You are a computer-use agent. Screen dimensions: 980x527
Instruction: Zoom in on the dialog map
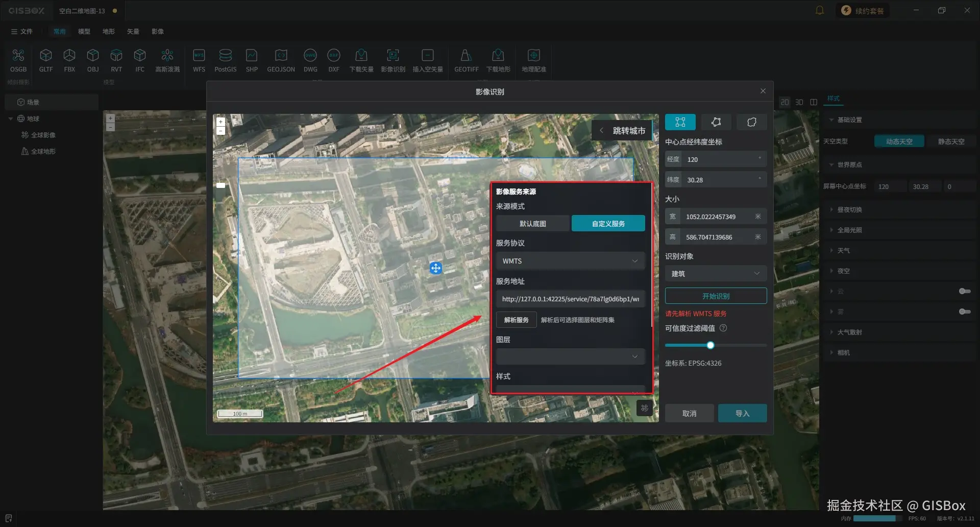220,122
